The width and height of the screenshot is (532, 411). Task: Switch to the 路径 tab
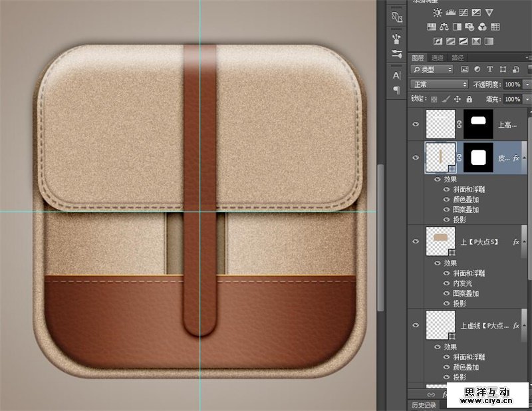point(458,58)
